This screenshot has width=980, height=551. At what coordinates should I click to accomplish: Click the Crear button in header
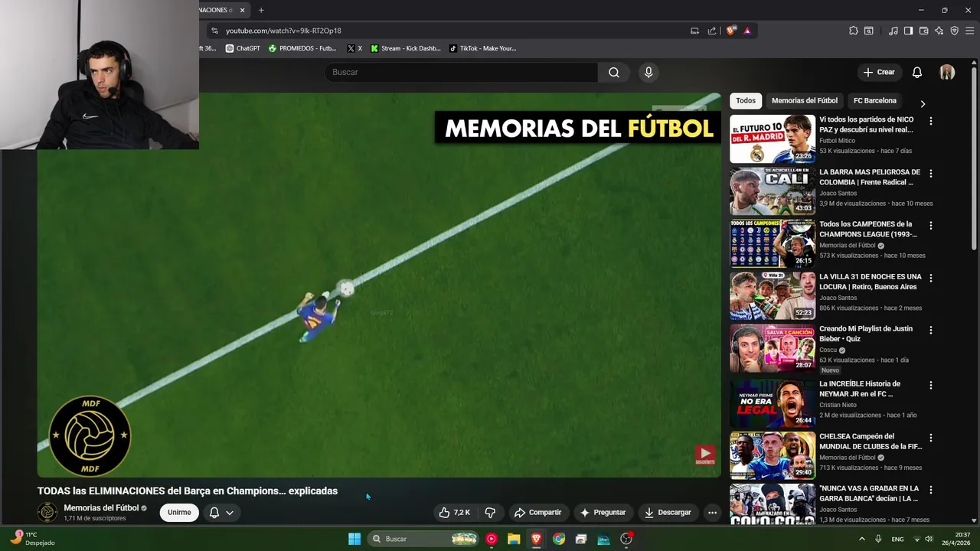tap(879, 72)
